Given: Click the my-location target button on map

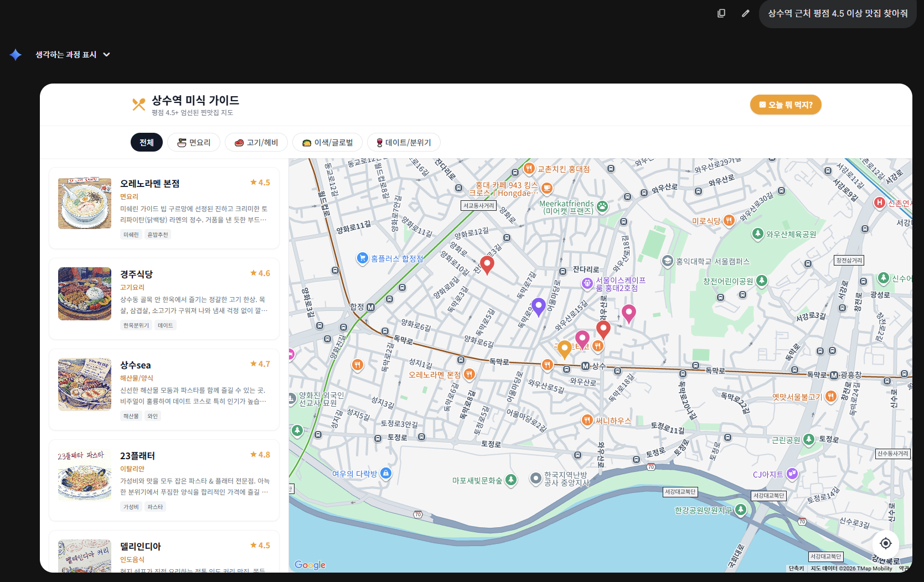Looking at the screenshot, I should [x=886, y=543].
